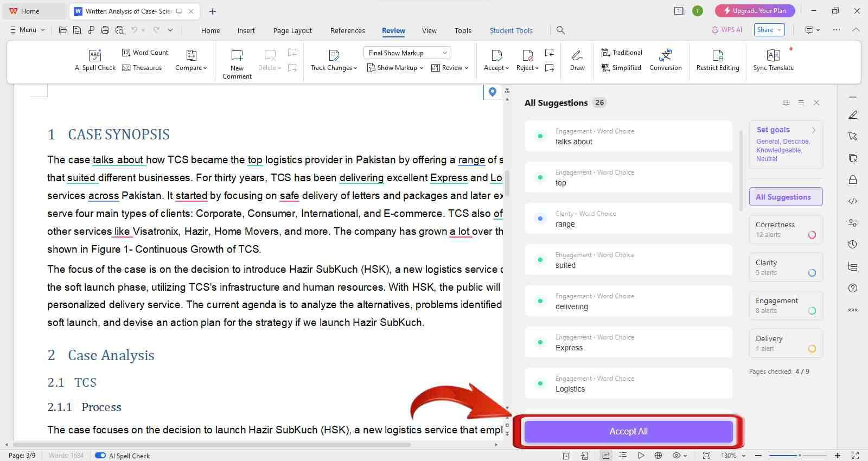
Task: Open Sync Translate
Action: (x=774, y=60)
